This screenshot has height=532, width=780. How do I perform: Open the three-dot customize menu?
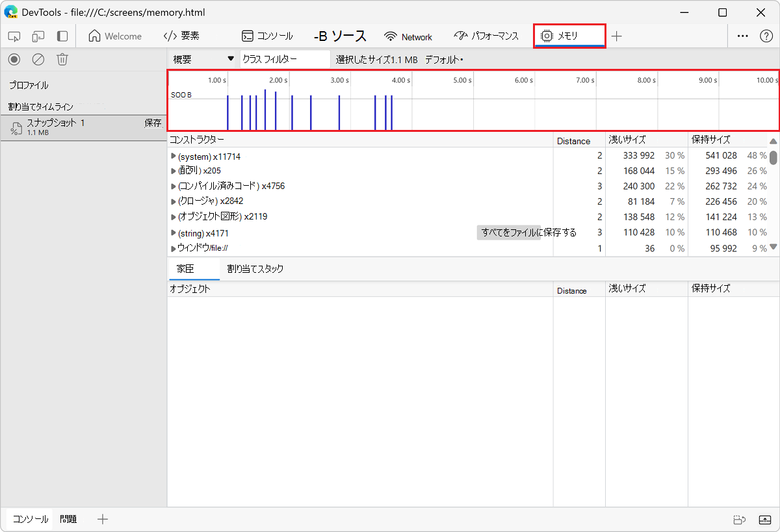click(742, 36)
